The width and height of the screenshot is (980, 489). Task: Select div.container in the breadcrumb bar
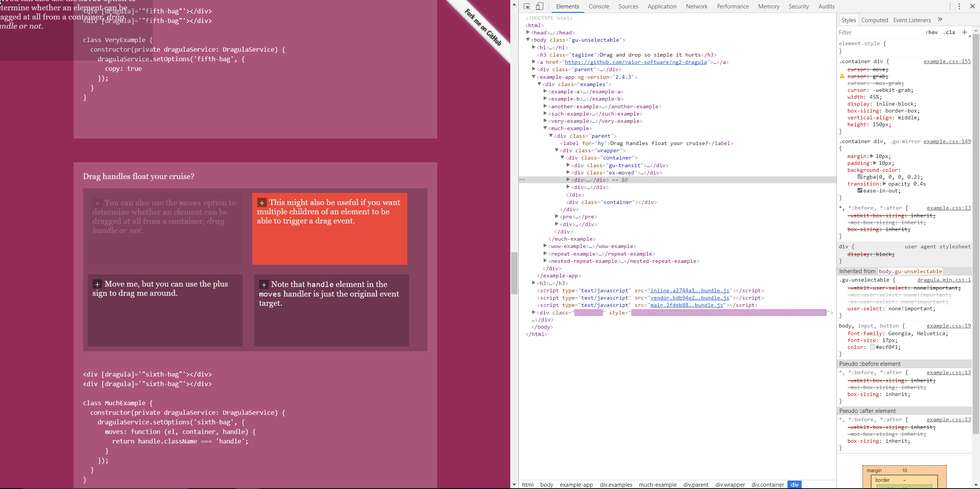768,484
